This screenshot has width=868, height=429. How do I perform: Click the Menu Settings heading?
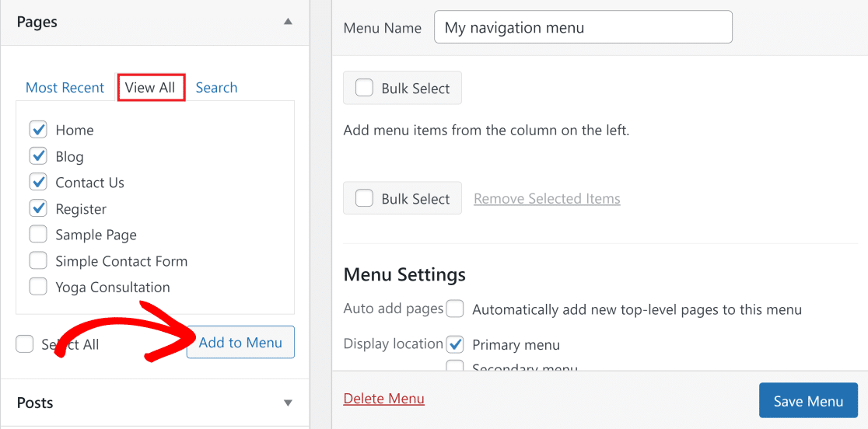click(404, 274)
